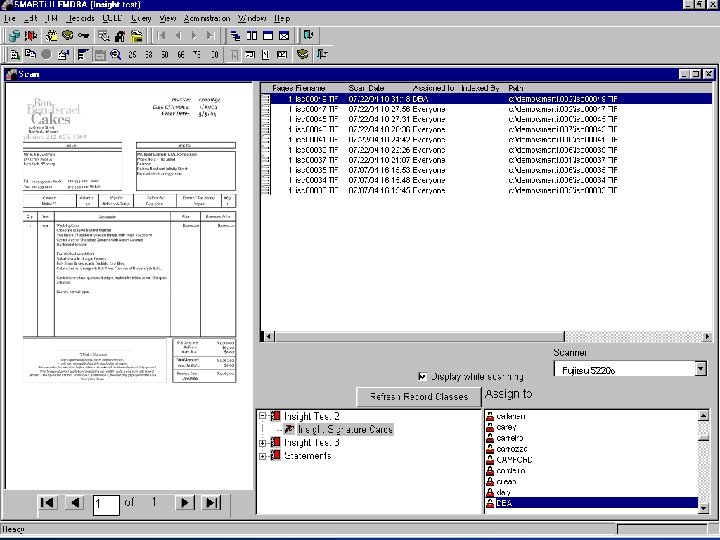Viewport: 720px width, 540px height.
Task: Click the picture-frame icon beside the N page icon
Action: [282, 55]
